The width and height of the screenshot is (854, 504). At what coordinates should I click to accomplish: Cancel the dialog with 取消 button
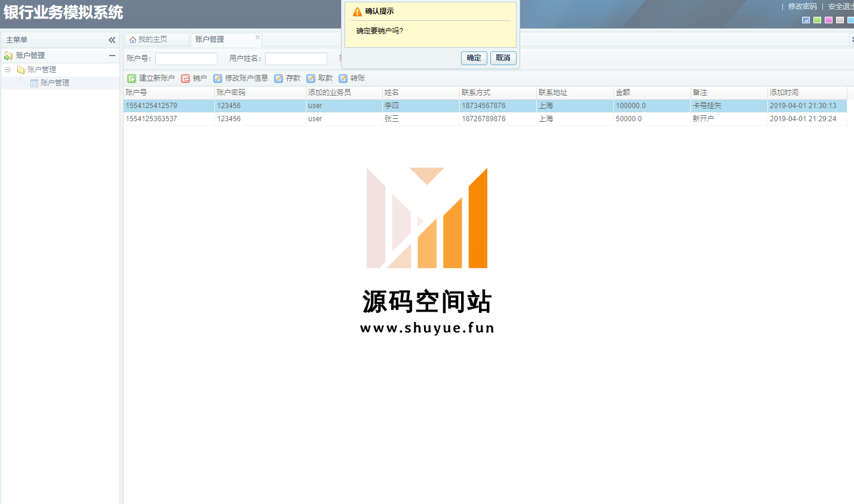(x=503, y=58)
